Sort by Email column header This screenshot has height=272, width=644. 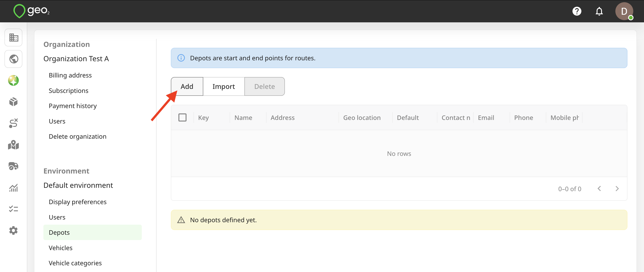tap(486, 118)
